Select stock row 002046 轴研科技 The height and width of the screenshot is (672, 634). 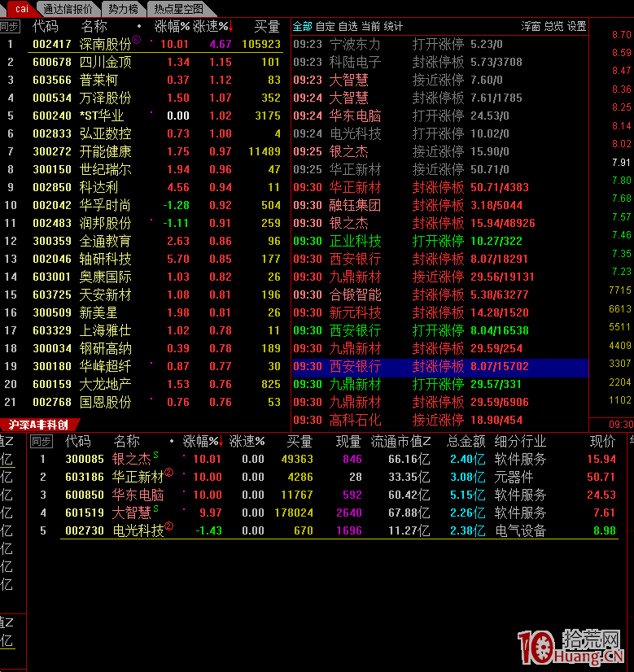coord(142,259)
